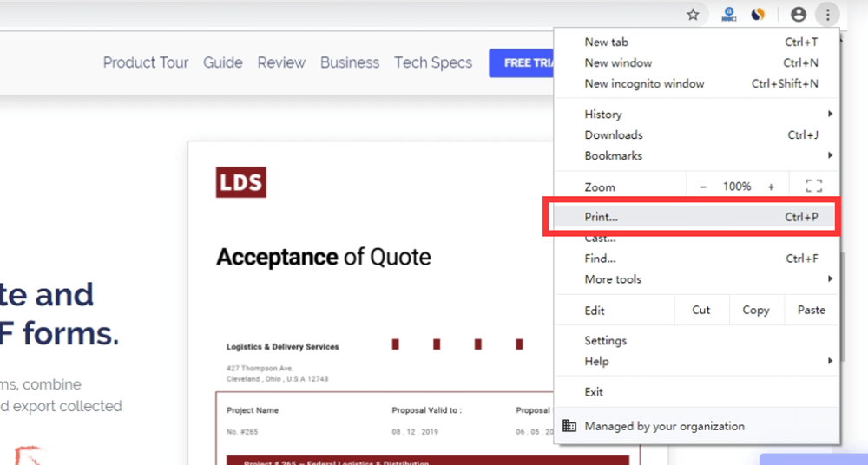Open a New incognito window
This screenshot has height=465, width=868.
click(644, 84)
